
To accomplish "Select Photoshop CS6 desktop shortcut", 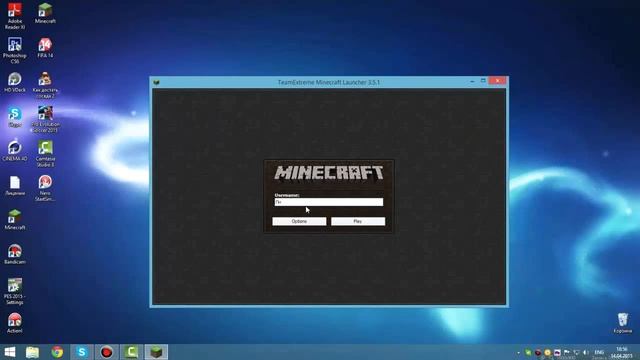I will [x=15, y=50].
